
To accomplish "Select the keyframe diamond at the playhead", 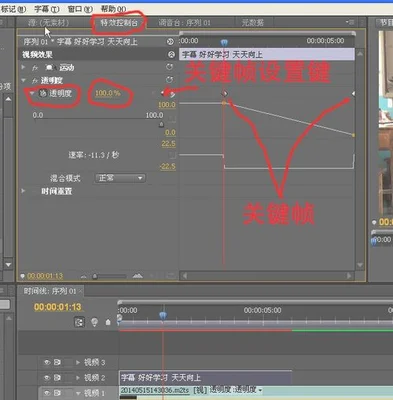I will pyautogui.click(x=224, y=94).
